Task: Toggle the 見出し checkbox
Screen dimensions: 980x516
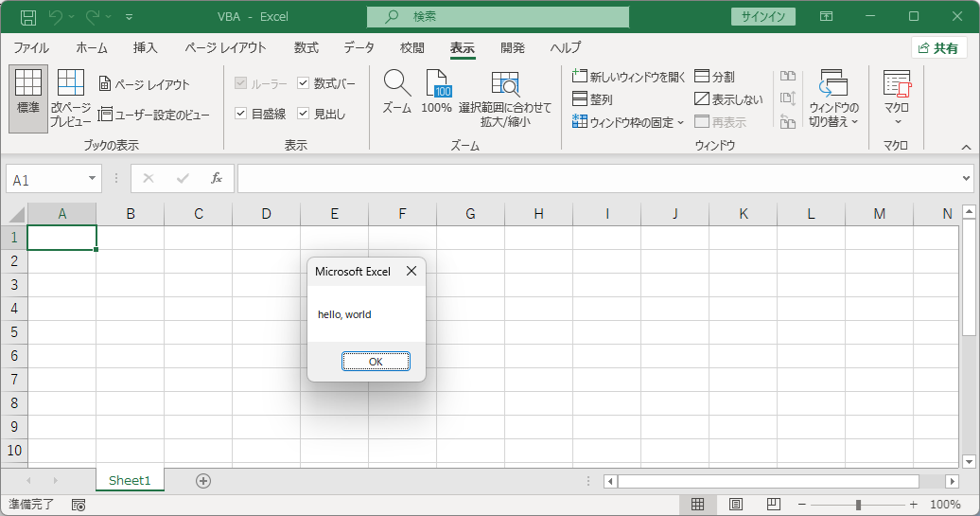Action: 303,114
